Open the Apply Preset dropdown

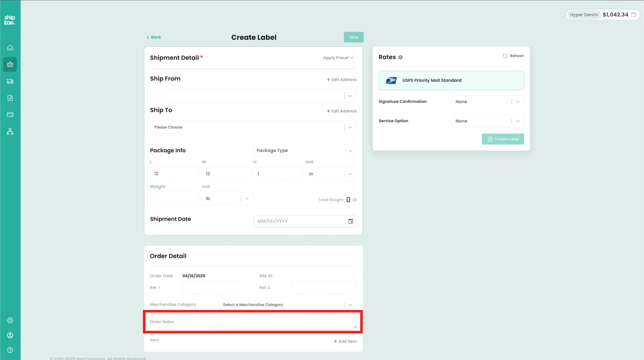coord(338,58)
